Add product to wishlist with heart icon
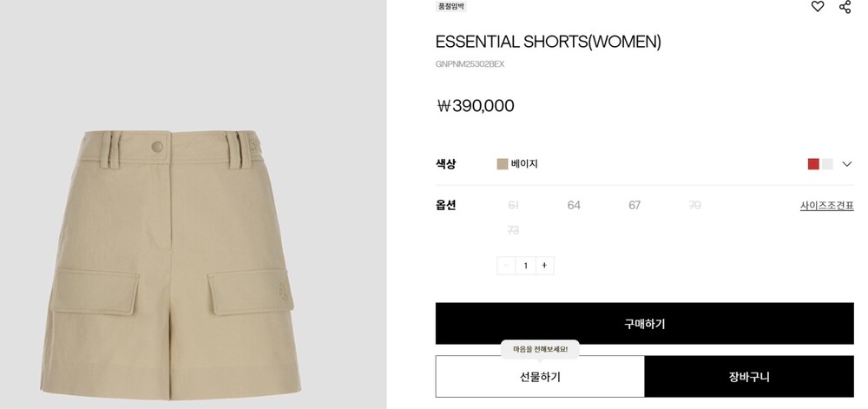 coord(817,6)
